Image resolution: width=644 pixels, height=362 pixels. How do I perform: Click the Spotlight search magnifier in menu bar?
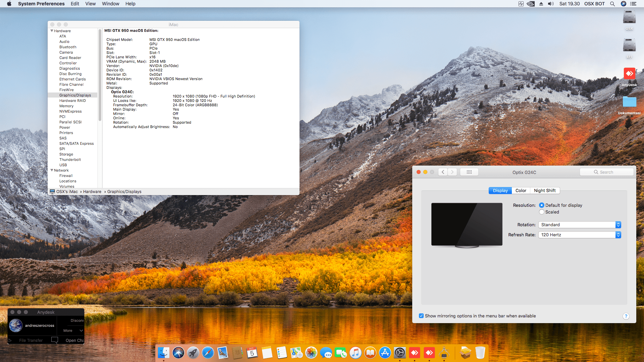(x=612, y=4)
